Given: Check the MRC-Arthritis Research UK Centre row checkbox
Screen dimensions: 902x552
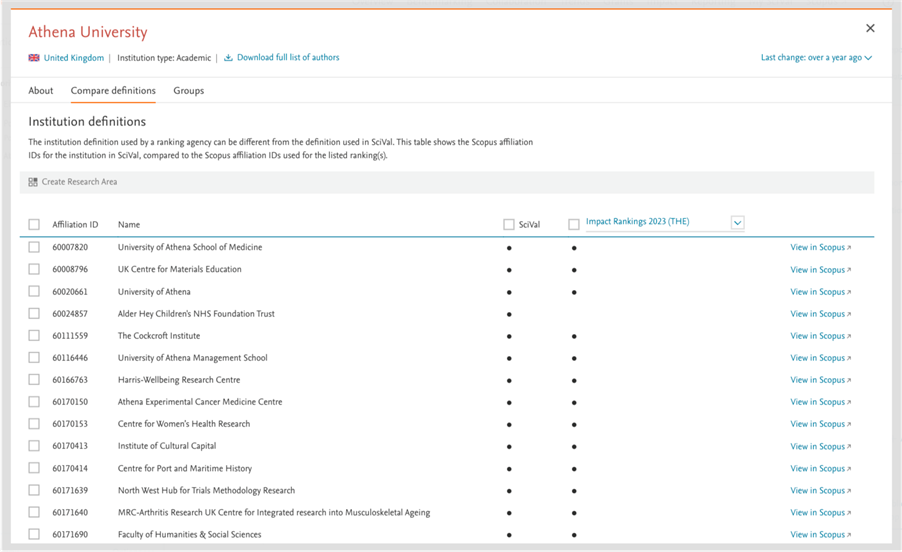Looking at the screenshot, I should (34, 512).
